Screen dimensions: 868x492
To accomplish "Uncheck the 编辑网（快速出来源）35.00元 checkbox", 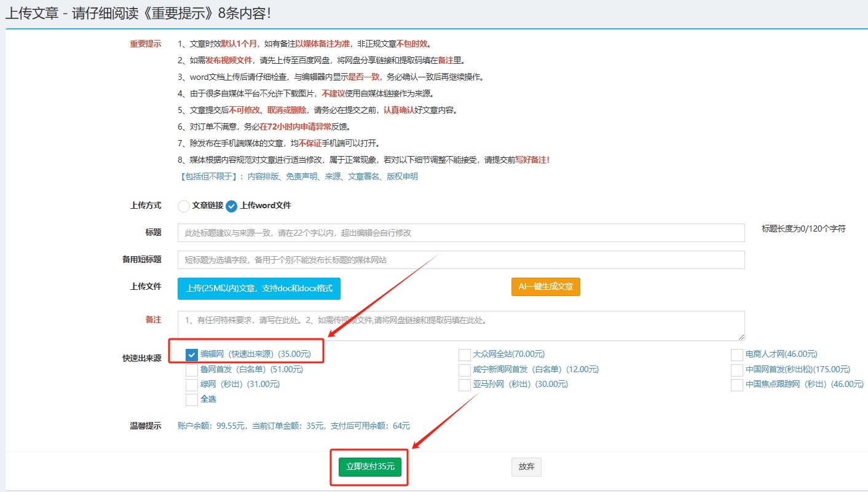I will (192, 355).
